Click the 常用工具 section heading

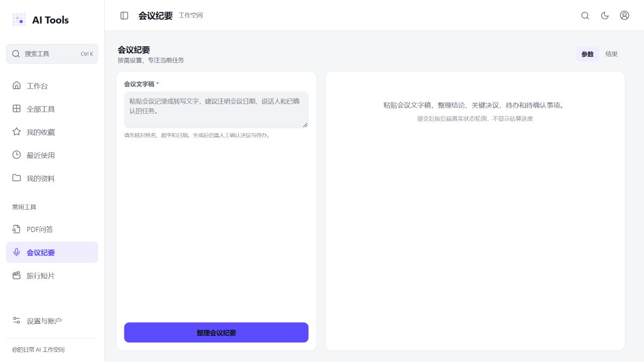pyautogui.click(x=24, y=207)
